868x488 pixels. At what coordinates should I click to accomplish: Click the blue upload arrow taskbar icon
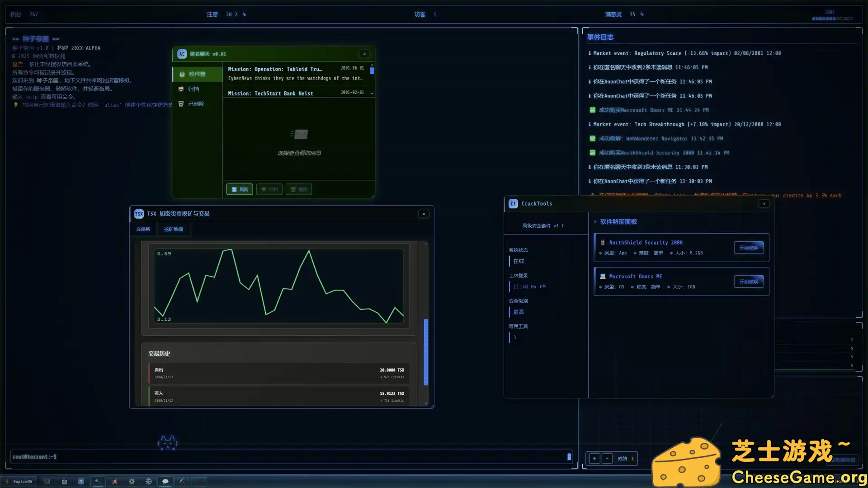click(81, 482)
